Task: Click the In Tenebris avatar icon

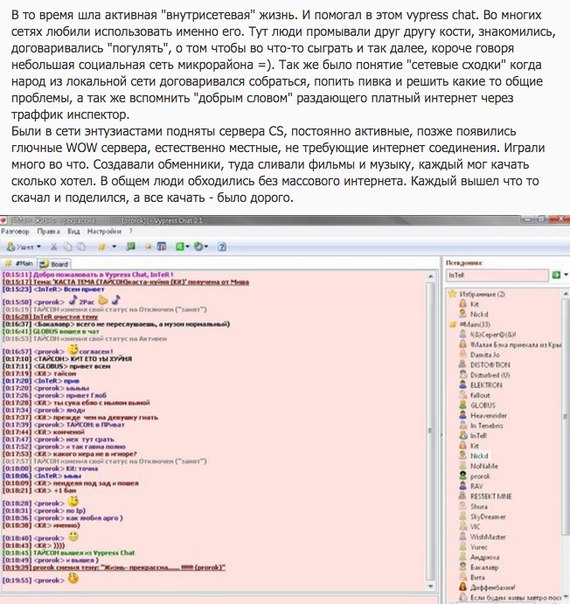Action: 463,425
